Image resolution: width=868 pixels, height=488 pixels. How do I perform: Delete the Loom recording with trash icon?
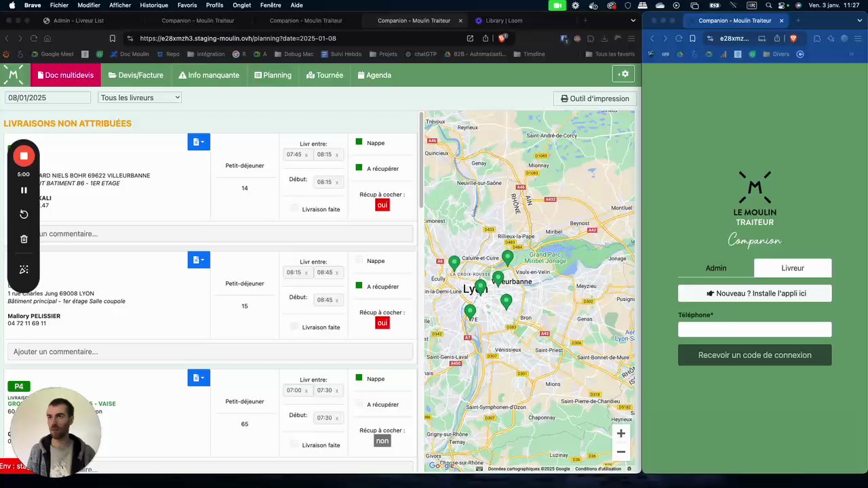pos(24,239)
